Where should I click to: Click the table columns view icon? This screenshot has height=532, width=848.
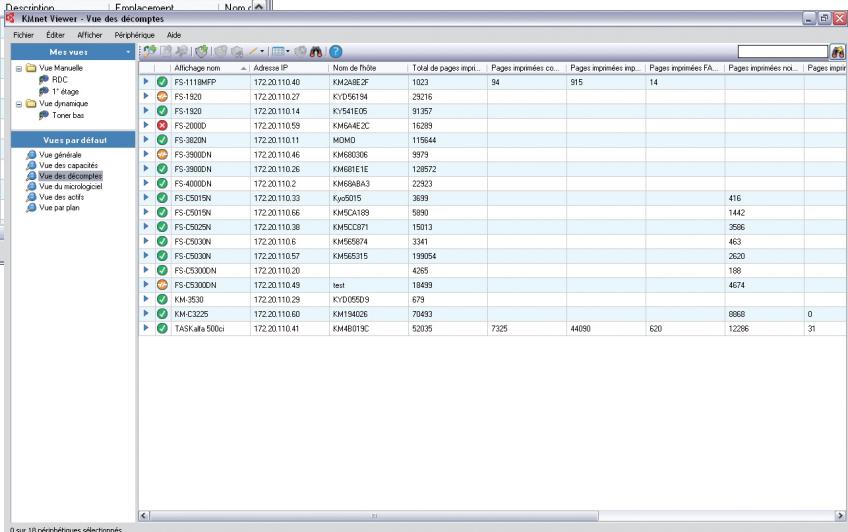(x=278, y=51)
